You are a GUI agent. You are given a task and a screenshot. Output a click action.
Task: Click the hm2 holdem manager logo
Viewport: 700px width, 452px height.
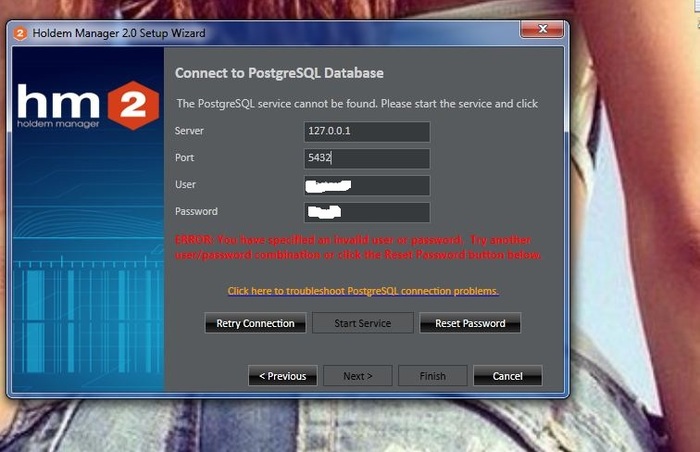tap(88, 106)
